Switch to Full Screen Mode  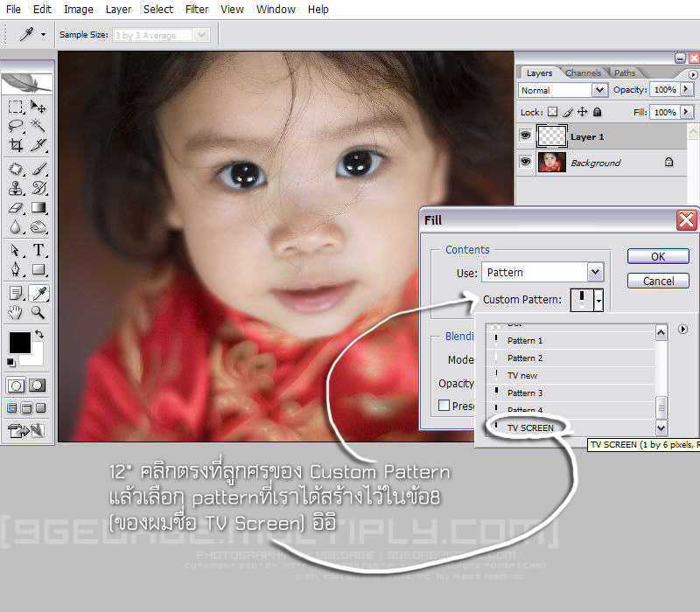pyautogui.click(x=40, y=408)
